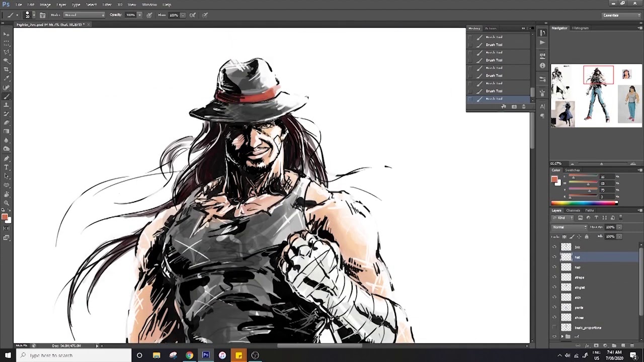Select the Lasso tool
The width and height of the screenshot is (644, 362).
pyautogui.click(x=6, y=51)
